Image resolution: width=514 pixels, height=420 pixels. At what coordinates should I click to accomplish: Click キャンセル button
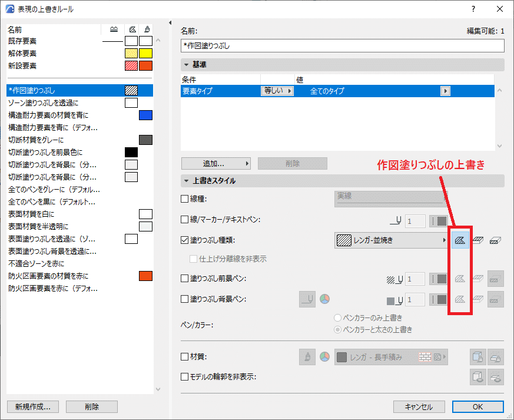pyautogui.click(x=419, y=406)
